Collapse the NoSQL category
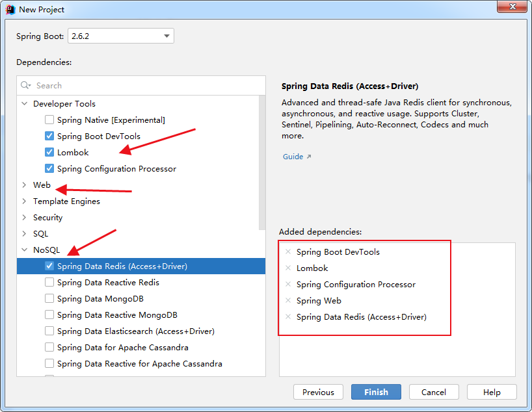Image resolution: width=532 pixels, height=412 pixels. point(25,250)
